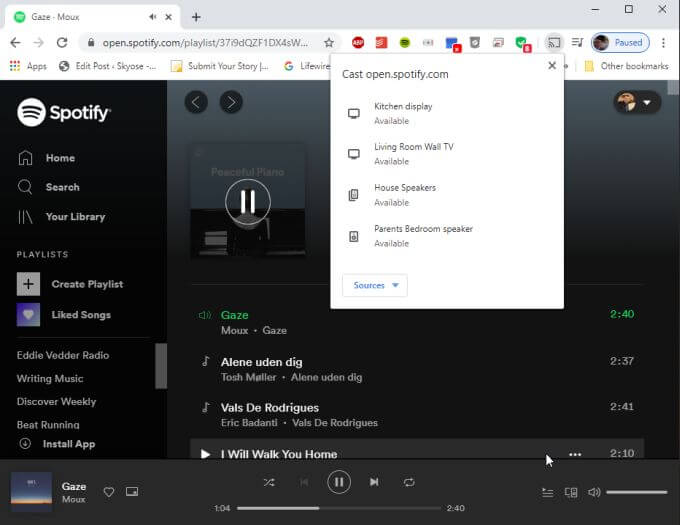Viewport: 680px width, 525px height.
Task: Mute the tab via the tab speaker icon
Action: click(153, 17)
